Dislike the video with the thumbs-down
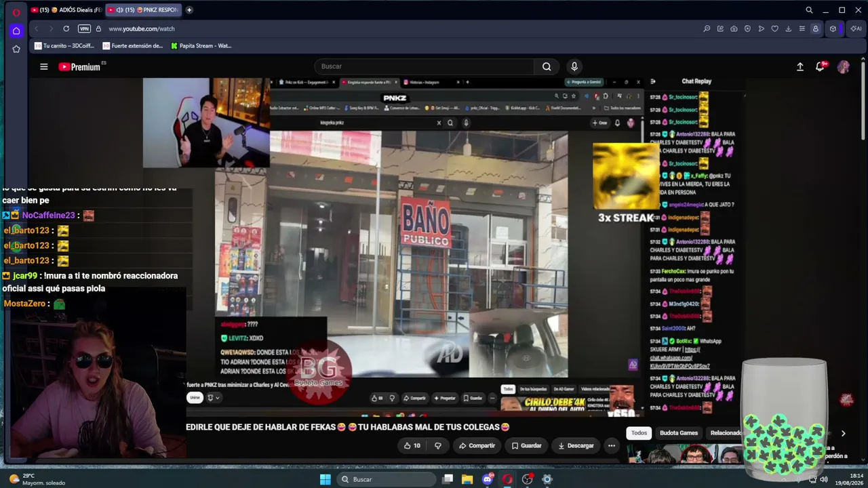This screenshot has width=868, height=488. point(437,446)
